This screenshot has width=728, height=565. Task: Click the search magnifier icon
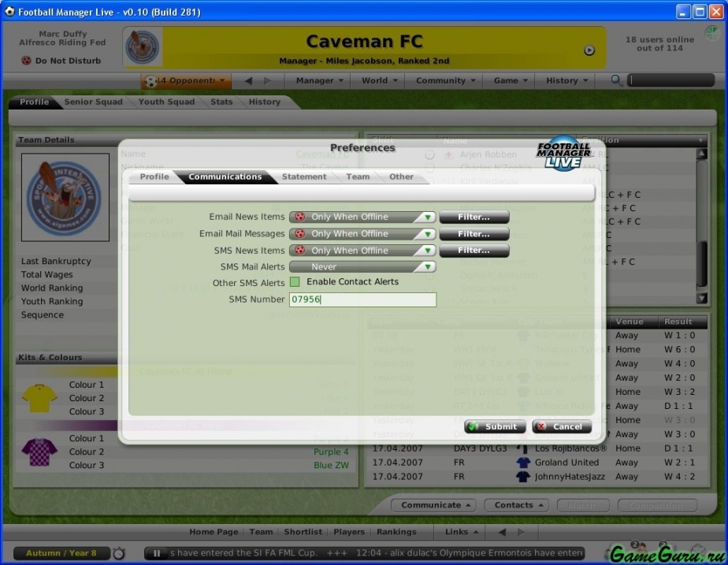click(617, 80)
